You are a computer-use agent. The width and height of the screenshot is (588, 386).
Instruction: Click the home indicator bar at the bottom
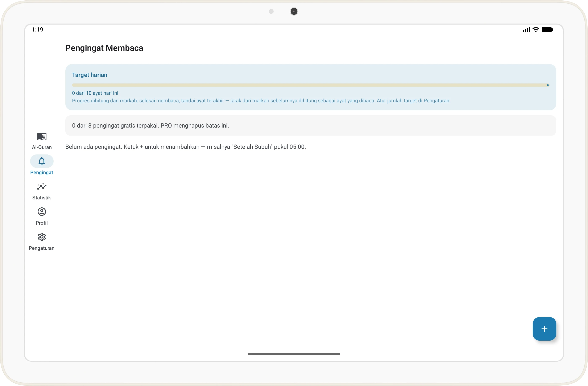(294, 354)
